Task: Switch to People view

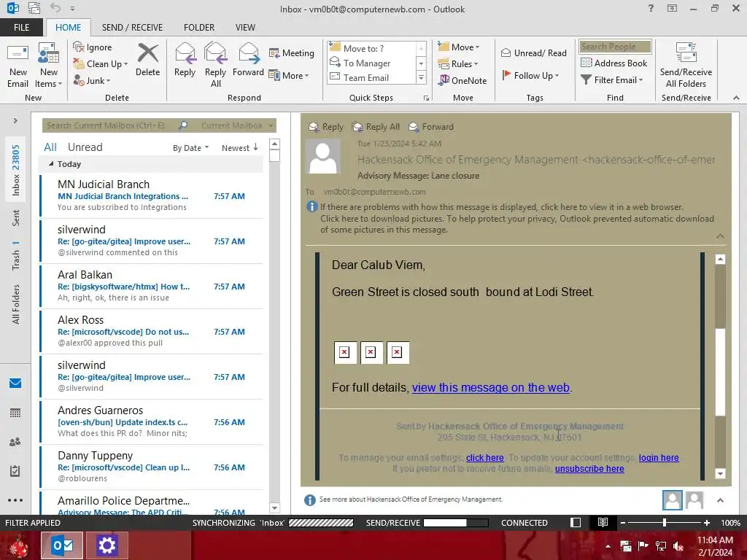Action: pos(15,442)
